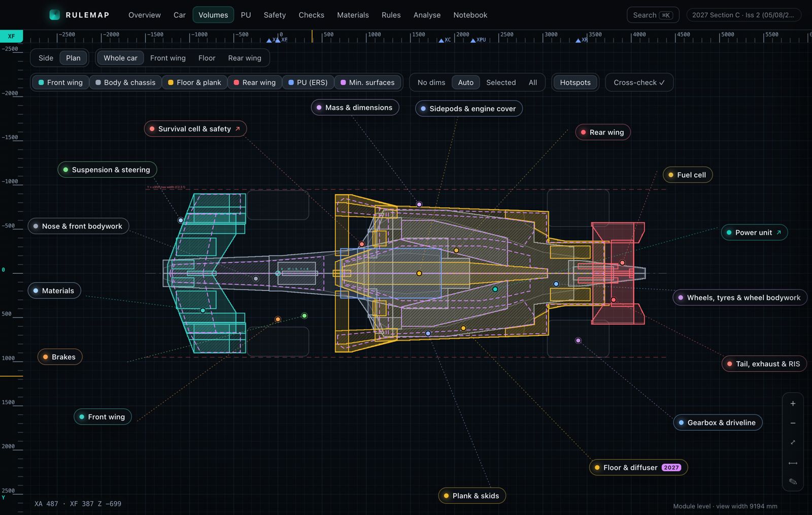Image resolution: width=812 pixels, height=515 pixels.
Task: Go to the Materials tab in top navigation
Action: pyautogui.click(x=353, y=15)
